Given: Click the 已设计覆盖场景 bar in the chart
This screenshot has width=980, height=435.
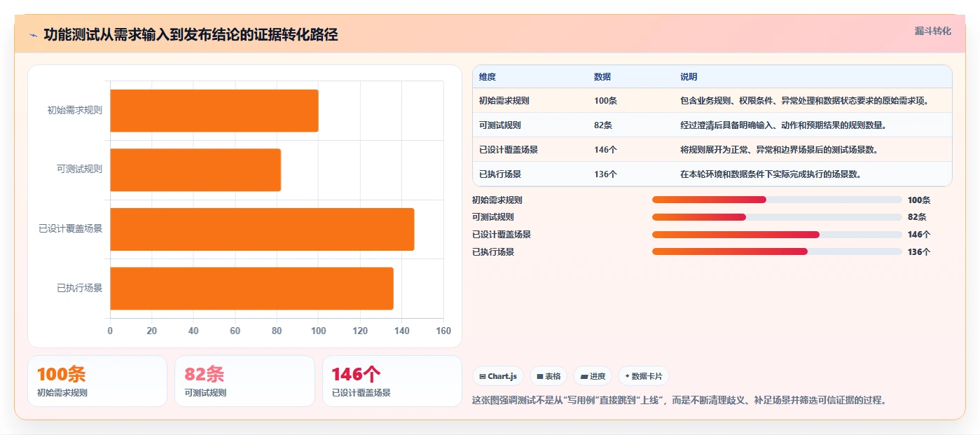Looking at the screenshot, I should point(262,229).
